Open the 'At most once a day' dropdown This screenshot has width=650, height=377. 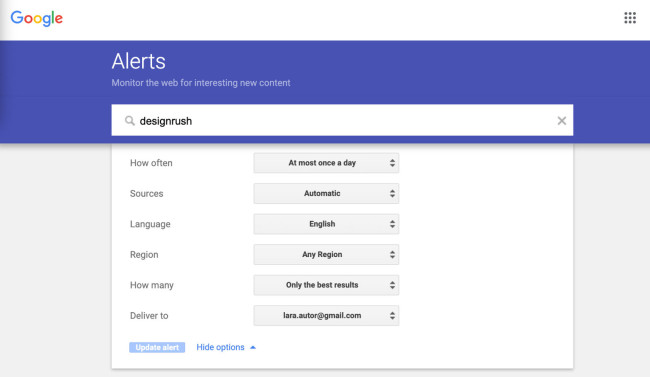[326, 163]
